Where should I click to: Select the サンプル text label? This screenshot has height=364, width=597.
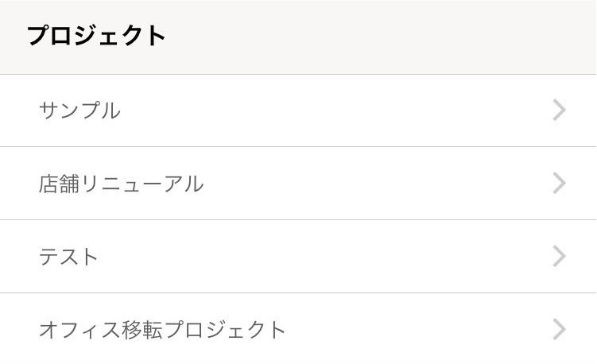pos(79,110)
